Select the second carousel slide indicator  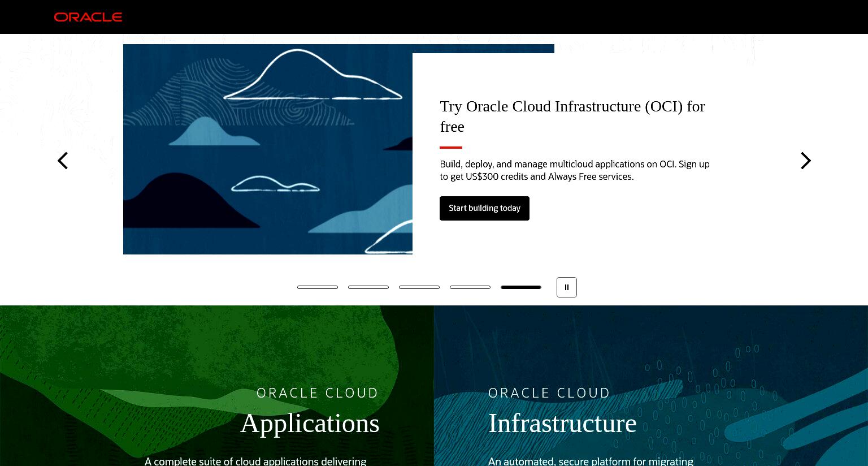tap(368, 287)
